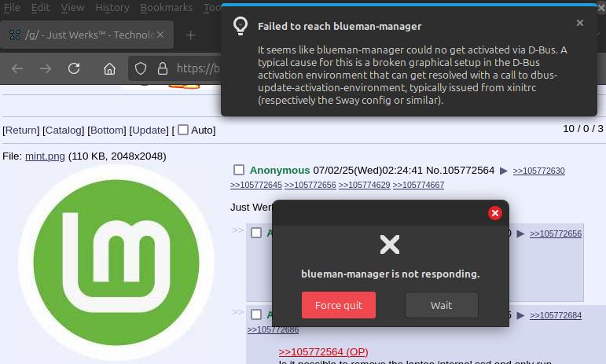This screenshot has height=364, width=606.
Task: Click the lightbulb icon in the notification
Action: [x=241, y=26]
